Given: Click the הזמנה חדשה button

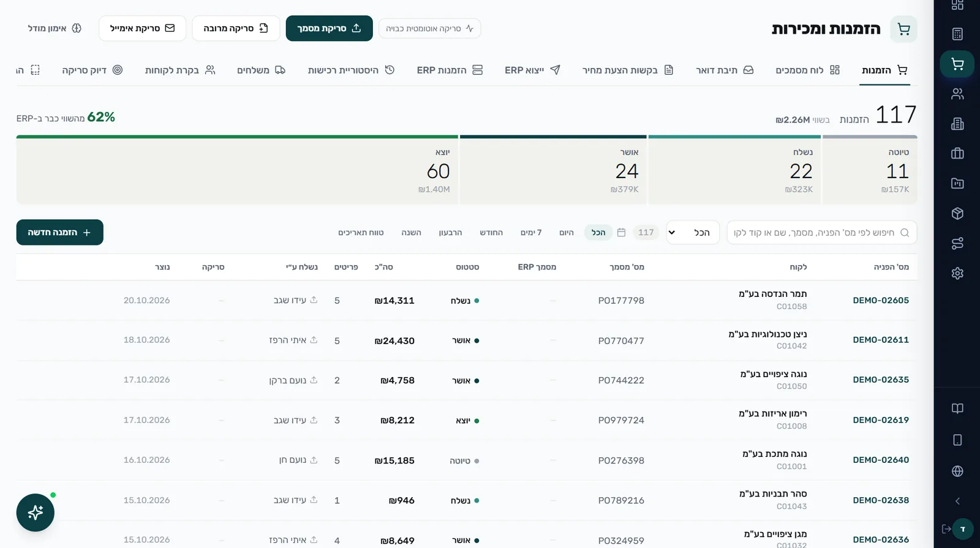Looking at the screenshot, I should tap(60, 233).
